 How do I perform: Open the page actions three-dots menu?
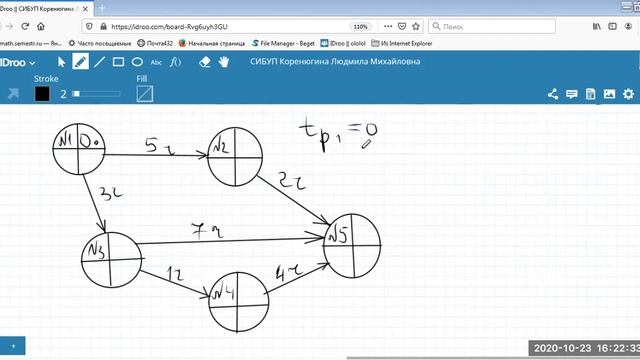[388, 26]
